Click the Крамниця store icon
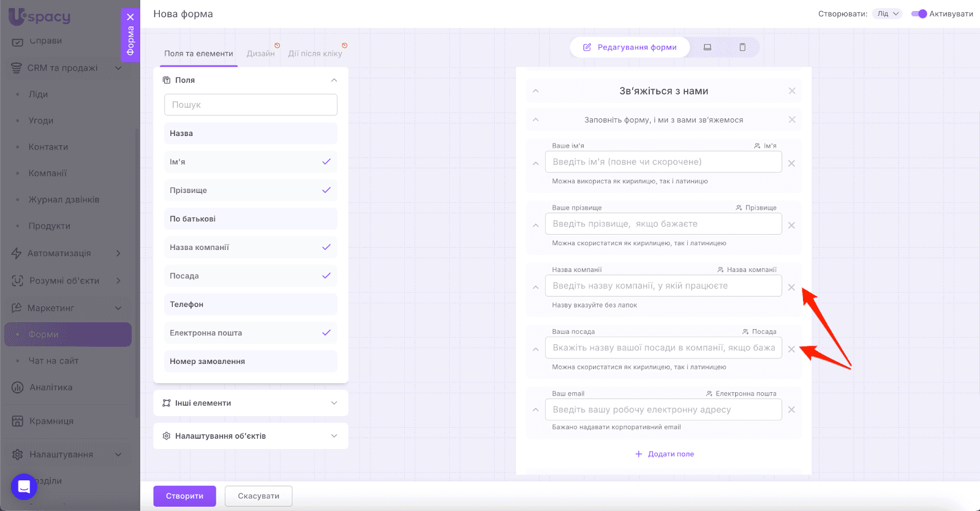This screenshot has height=511, width=980. (17, 421)
